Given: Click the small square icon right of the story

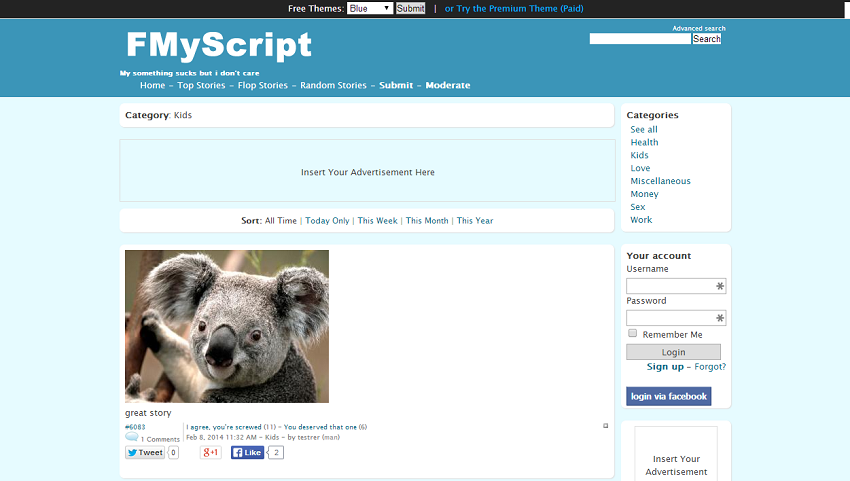Looking at the screenshot, I should (606, 426).
